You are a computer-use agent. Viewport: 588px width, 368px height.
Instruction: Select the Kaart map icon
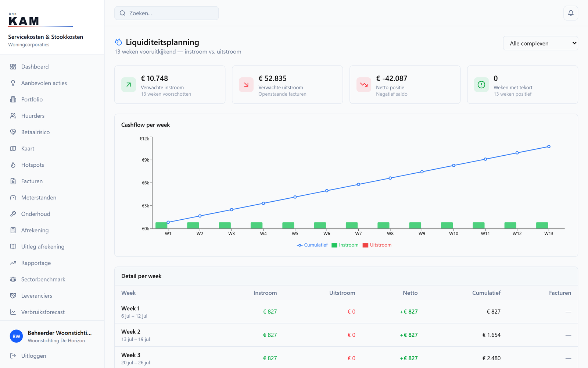(x=13, y=149)
